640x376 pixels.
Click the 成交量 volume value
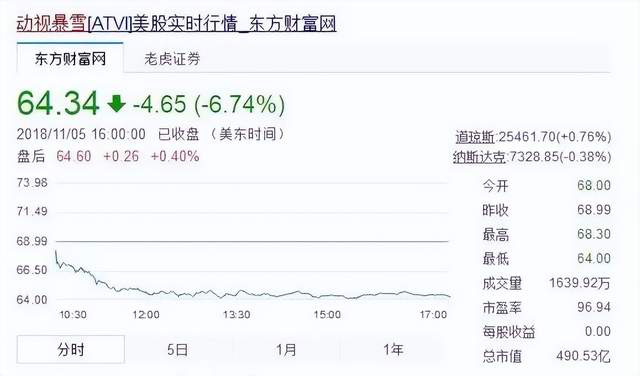click(580, 283)
